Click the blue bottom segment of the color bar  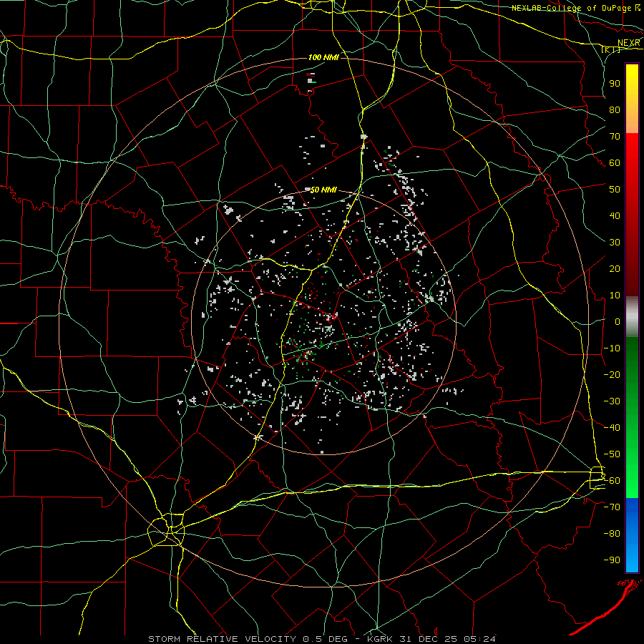click(632, 535)
